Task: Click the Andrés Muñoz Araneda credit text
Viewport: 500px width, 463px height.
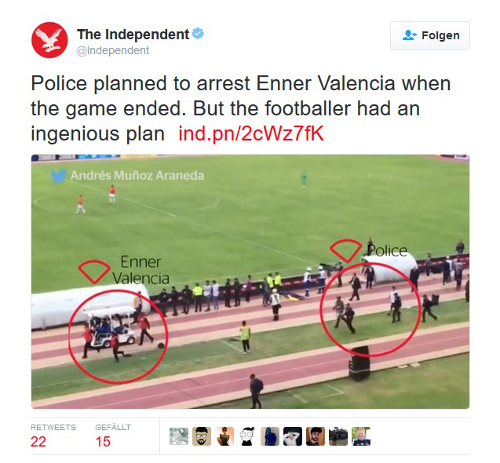Action: [x=137, y=175]
